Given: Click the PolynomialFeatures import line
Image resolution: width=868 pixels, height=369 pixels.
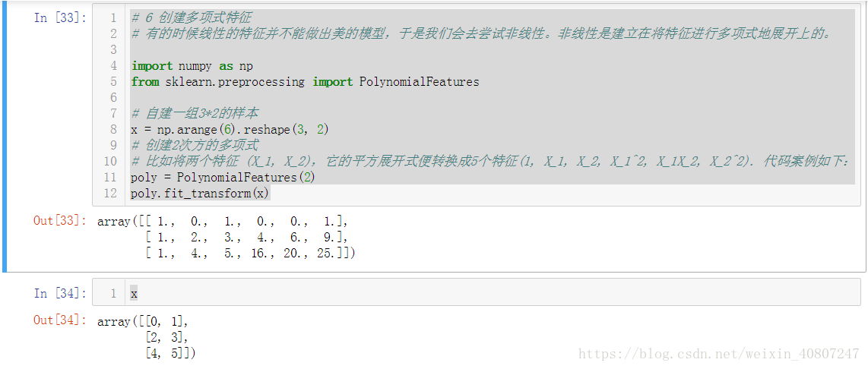Looking at the screenshot, I should [305, 82].
